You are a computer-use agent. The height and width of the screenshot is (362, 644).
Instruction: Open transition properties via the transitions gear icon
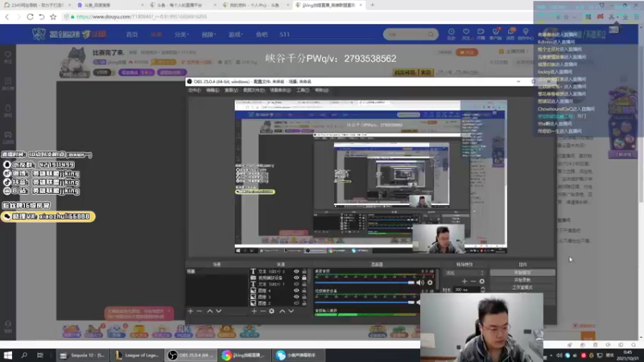pyautogui.click(x=481, y=281)
